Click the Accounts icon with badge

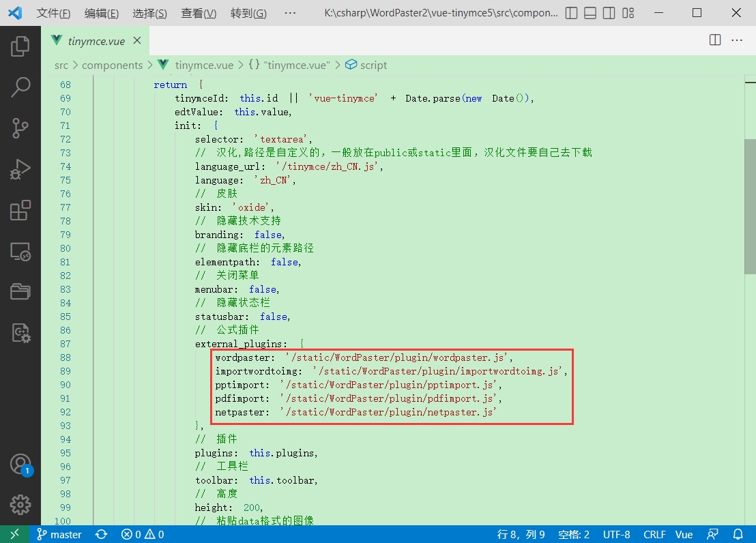coord(20,465)
